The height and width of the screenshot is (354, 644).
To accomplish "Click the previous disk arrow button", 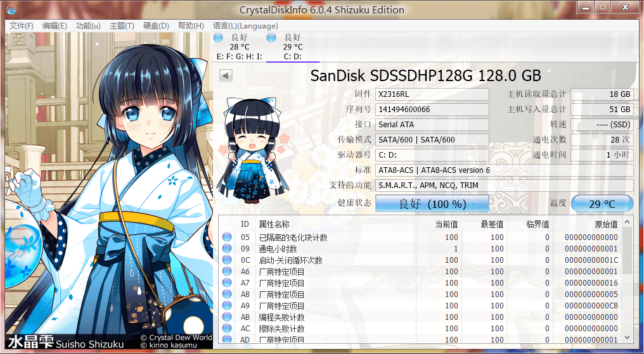I will [x=226, y=76].
